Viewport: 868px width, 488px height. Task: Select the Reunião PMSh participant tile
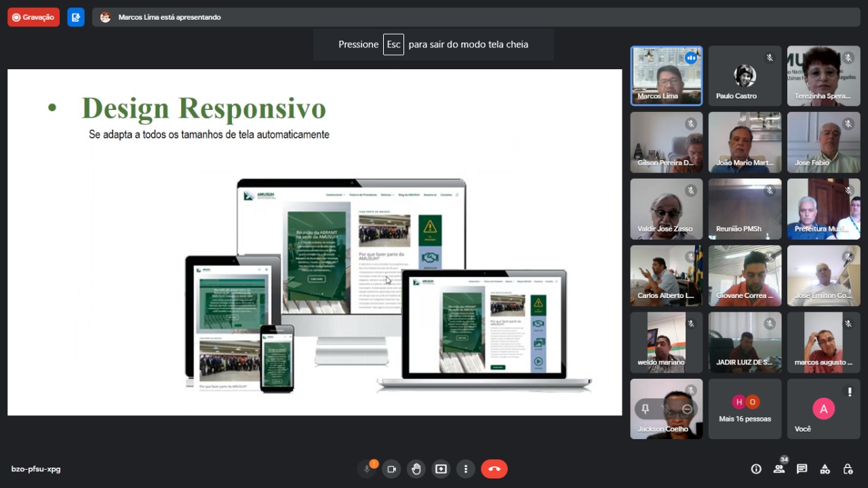coord(745,209)
